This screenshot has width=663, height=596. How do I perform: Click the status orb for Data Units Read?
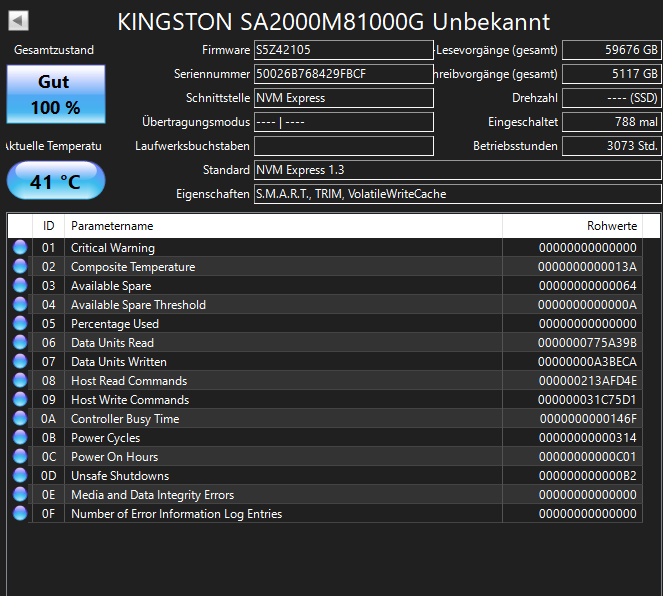(x=20, y=342)
